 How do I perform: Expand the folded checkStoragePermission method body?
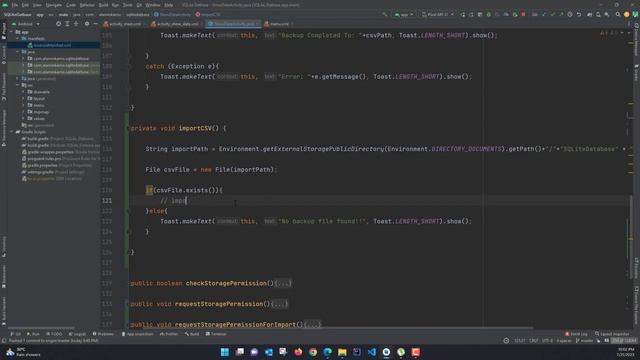tap(283, 283)
